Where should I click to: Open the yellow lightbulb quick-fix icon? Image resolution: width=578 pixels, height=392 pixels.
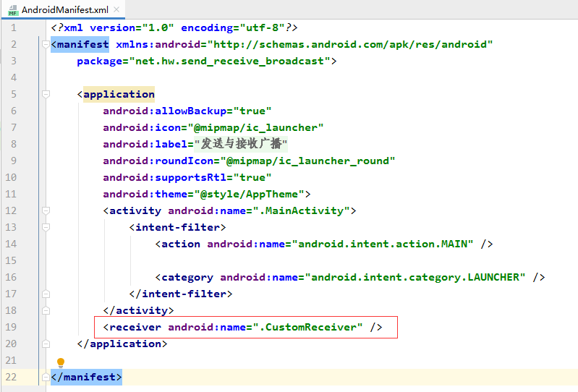tap(61, 363)
